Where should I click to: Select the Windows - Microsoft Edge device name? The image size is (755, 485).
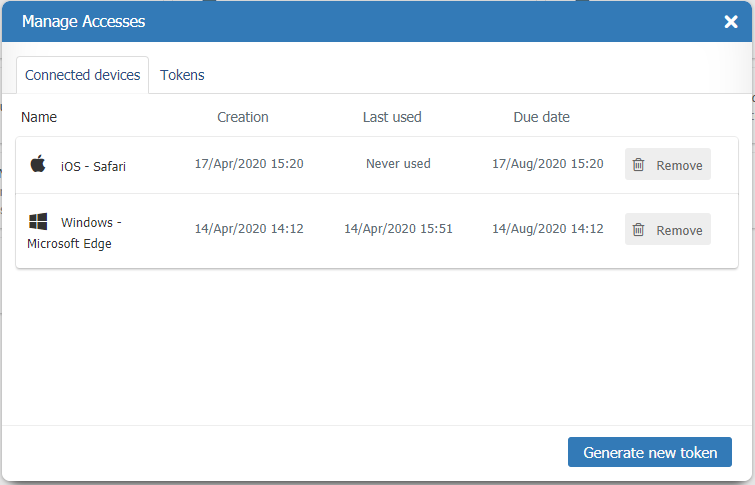[75, 232]
